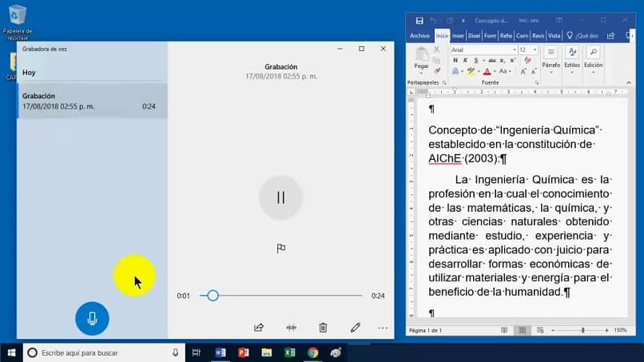Image resolution: width=644 pixels, height=362 pixels.
Task: Toggle italic (K) formatting in Word
Action: pyautogui.click(x=464, y=62)
